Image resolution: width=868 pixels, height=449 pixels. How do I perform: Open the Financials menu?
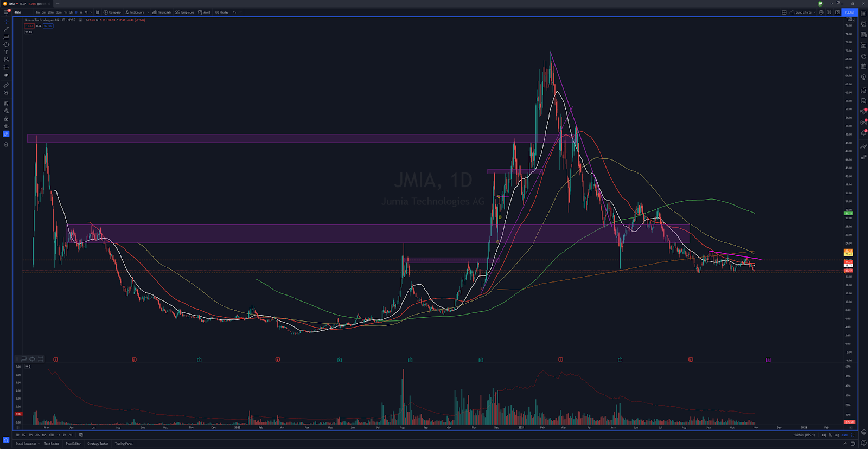point(162,12)
